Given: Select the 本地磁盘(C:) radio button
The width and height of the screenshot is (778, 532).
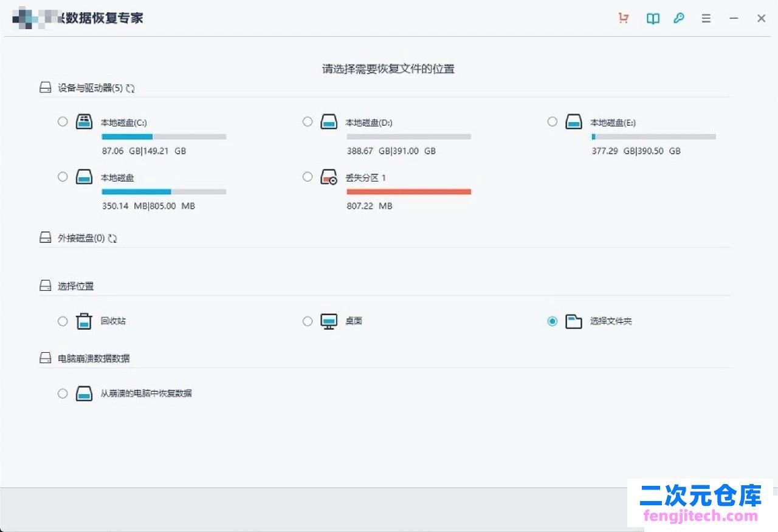Looking at the screenshot, I should pos(63,121).
